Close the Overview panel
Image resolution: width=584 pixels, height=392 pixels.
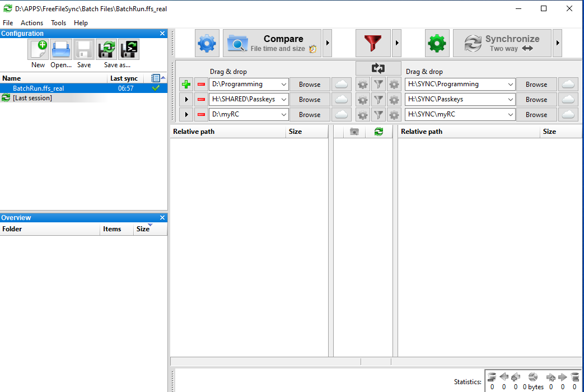162,218
